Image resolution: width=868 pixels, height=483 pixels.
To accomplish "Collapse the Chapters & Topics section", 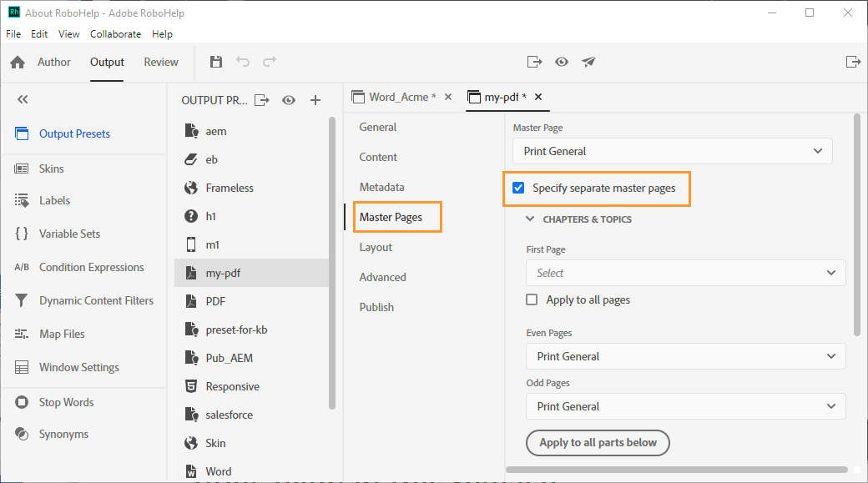I will point(530,219).
